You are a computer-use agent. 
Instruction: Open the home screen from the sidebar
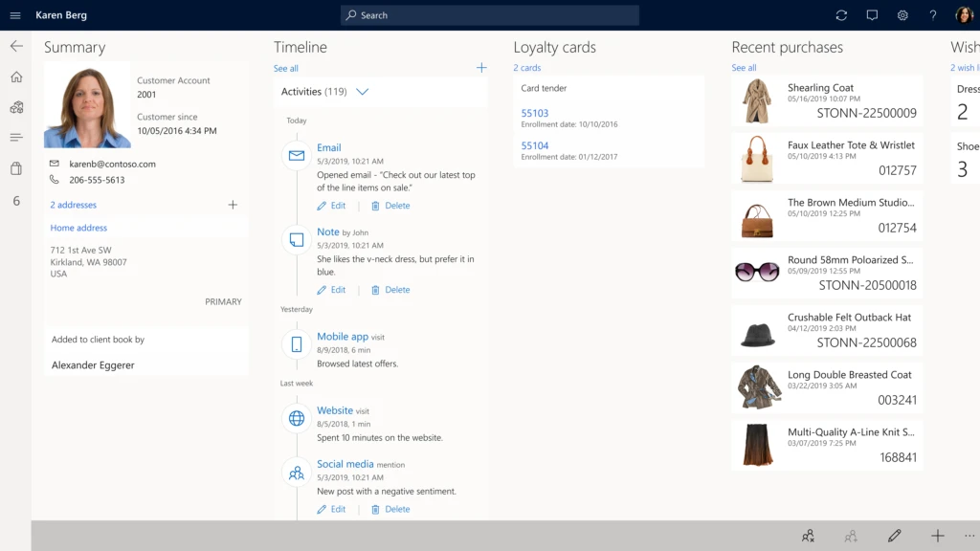[16, 77]
